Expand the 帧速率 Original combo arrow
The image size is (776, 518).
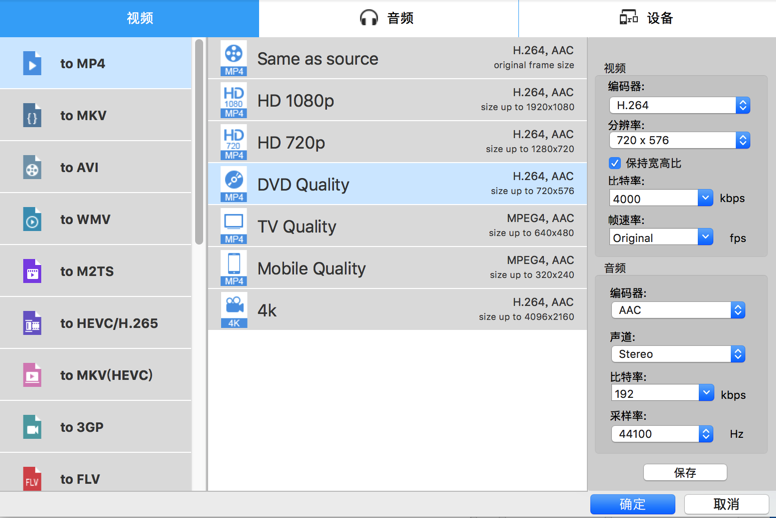(x=705, y=237)
